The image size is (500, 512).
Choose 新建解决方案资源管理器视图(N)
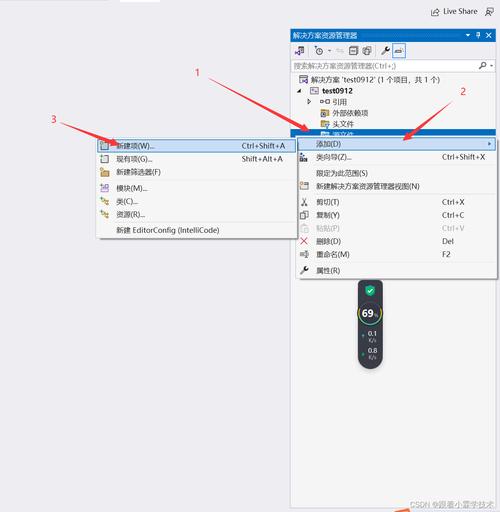pyautogui.click(x=396, y=186)
